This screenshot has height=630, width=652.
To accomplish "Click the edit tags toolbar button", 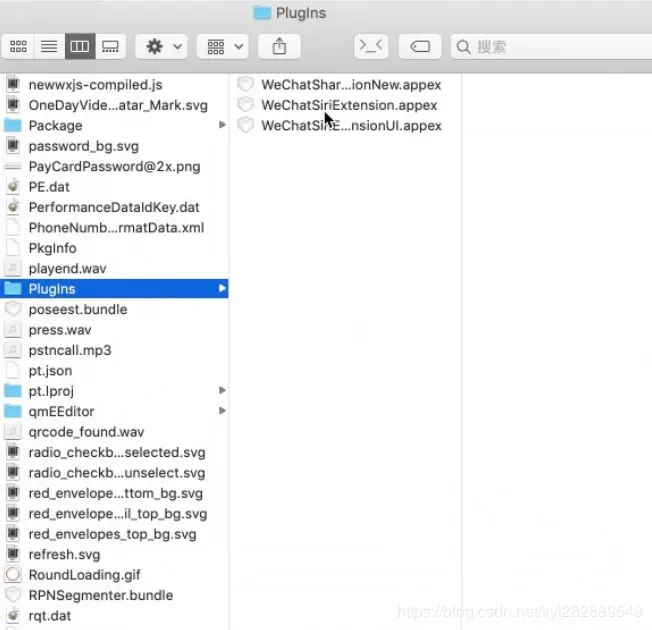I will pos(420,46).
